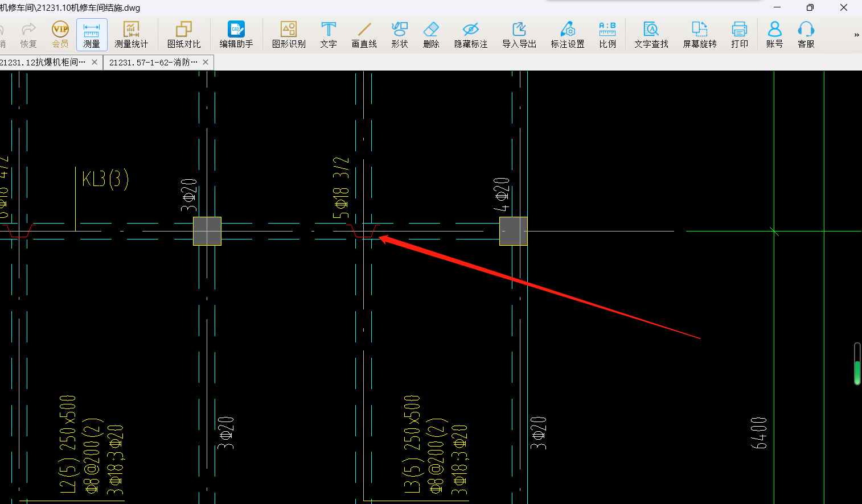Pick the 形状 shapes tool
This screenshot has width=862, height=504.
(400, 35)
